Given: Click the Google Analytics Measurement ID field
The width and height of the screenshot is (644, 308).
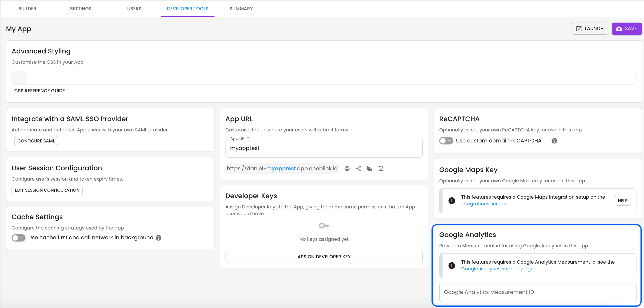Looking at the screenshot, I should click(x=538, y=292).
